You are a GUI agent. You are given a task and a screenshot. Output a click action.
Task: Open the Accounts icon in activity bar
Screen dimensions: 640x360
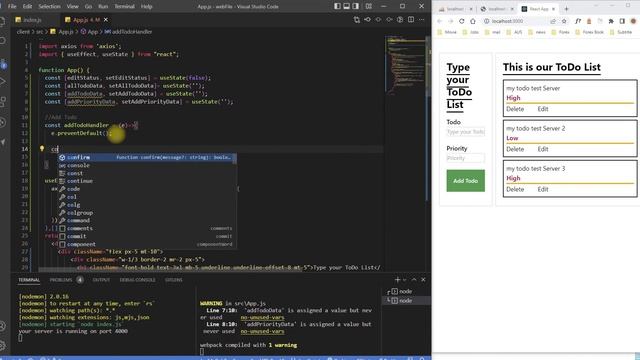coord(3,326)
